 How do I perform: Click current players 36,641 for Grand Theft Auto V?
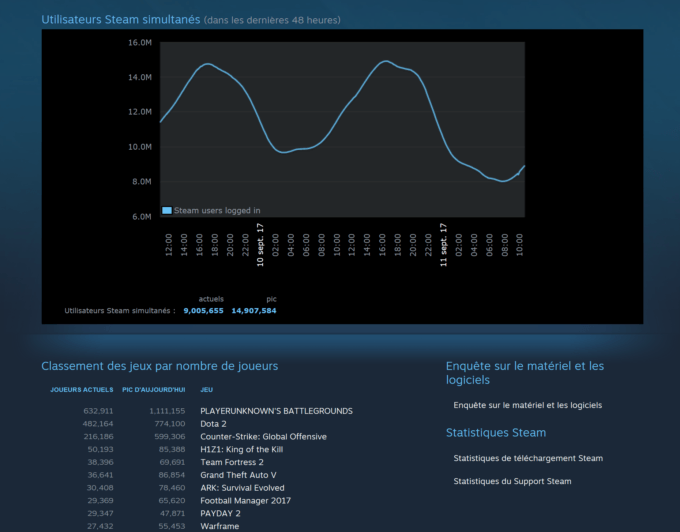[x=100, y=475]
